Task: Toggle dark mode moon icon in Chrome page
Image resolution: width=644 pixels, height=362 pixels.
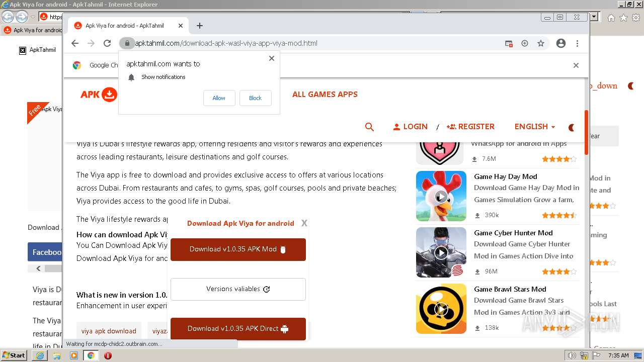Action: pos(572,128)
